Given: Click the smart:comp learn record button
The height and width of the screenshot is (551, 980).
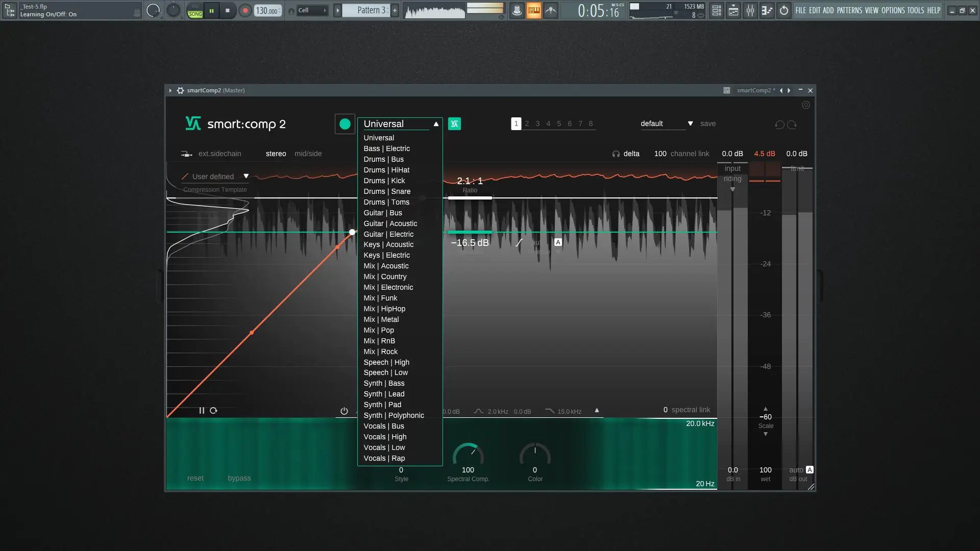Looking at the screenshot, I should point(345,124).
